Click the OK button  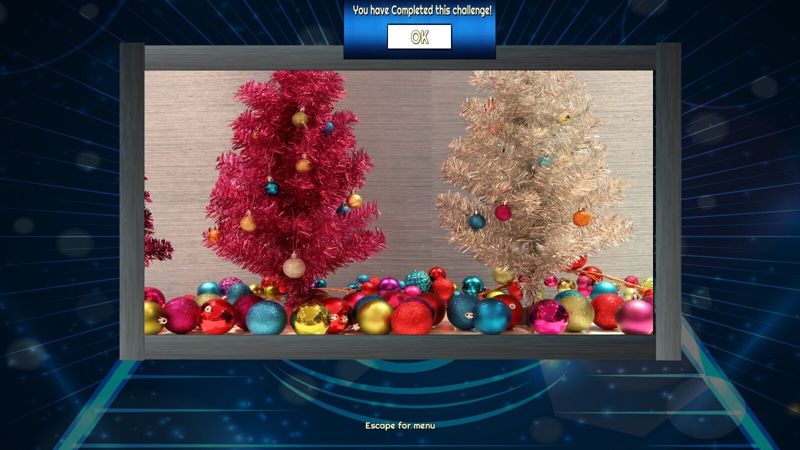point(419,37)
